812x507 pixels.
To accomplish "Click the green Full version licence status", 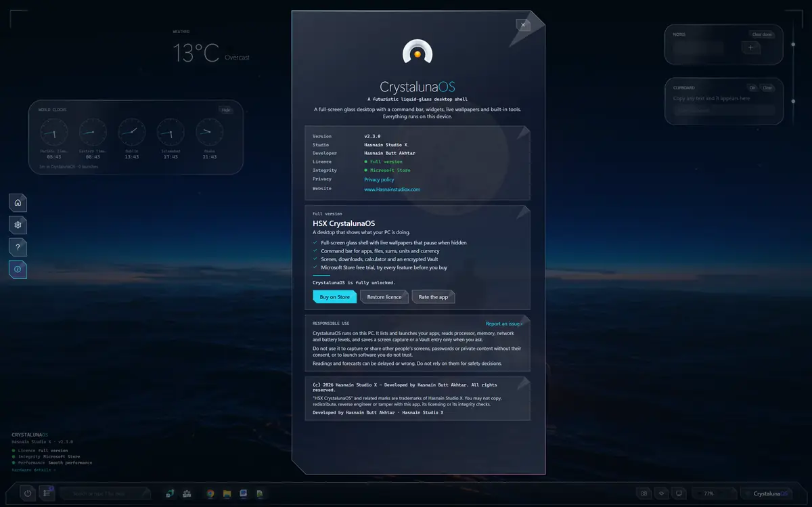I will click(383, 162).
